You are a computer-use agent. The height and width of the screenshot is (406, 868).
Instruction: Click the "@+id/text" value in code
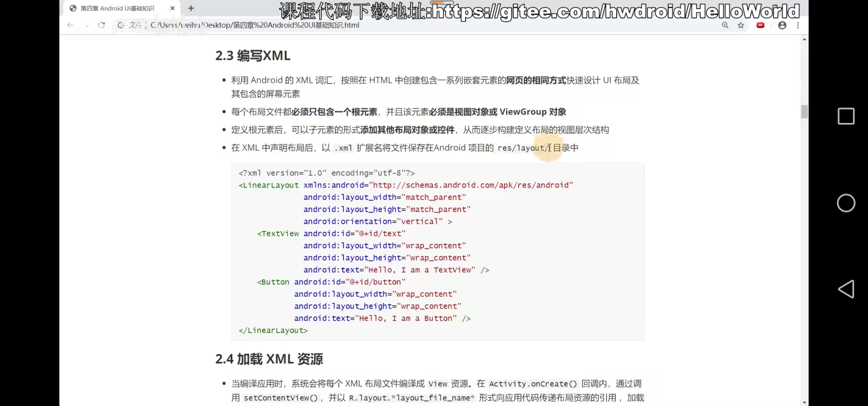tap(380, 233)
